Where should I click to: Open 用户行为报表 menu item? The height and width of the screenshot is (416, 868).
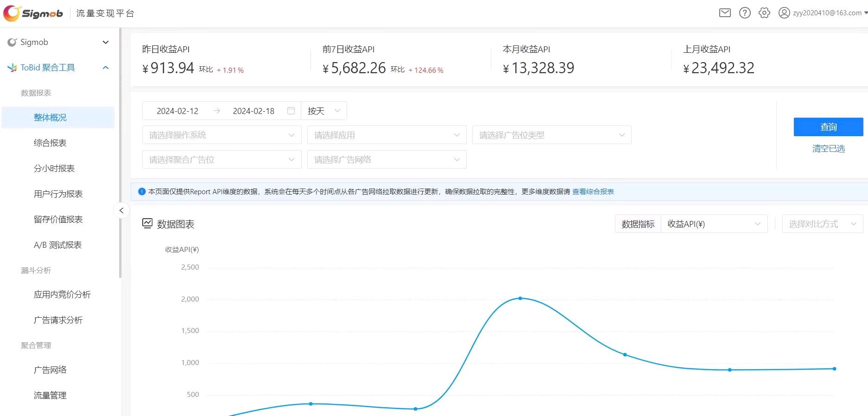click(58, 194)
